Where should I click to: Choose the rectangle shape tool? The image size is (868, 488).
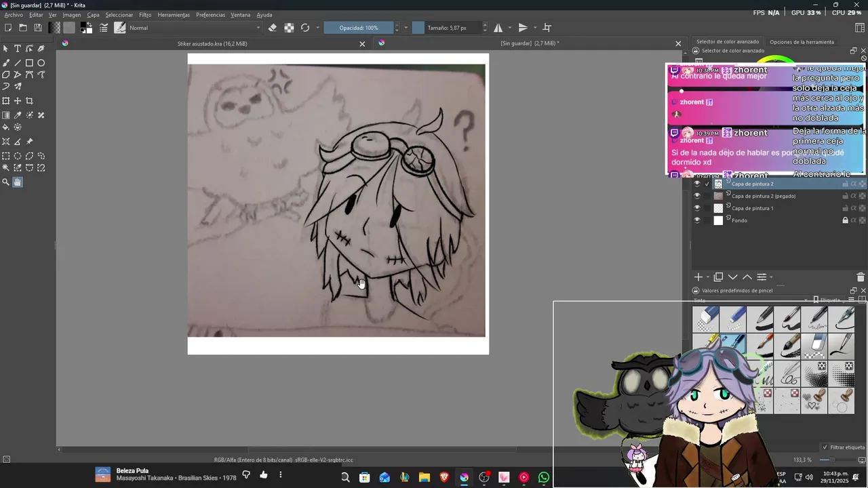click(x=29, y=63)
